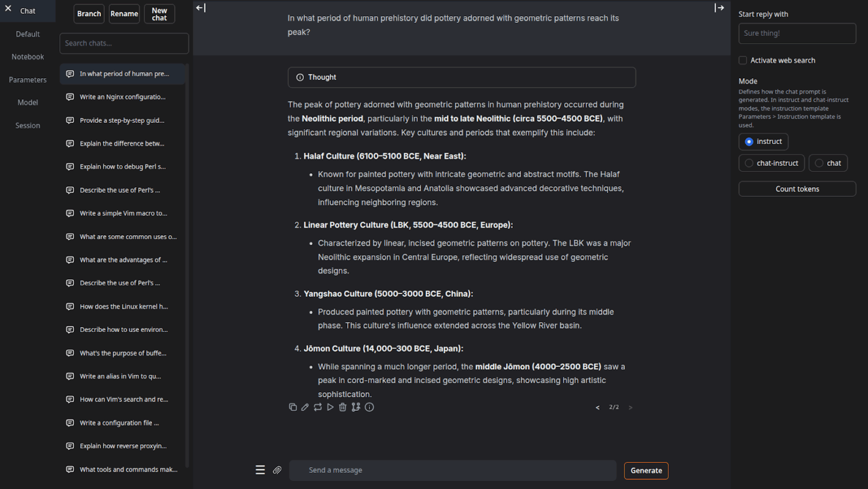Click the Generate button

tap(646, 470)
